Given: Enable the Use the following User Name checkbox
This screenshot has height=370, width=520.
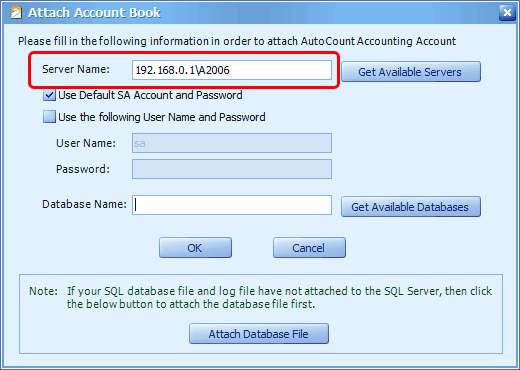Looking at the screenshot, I should [49, 117].
